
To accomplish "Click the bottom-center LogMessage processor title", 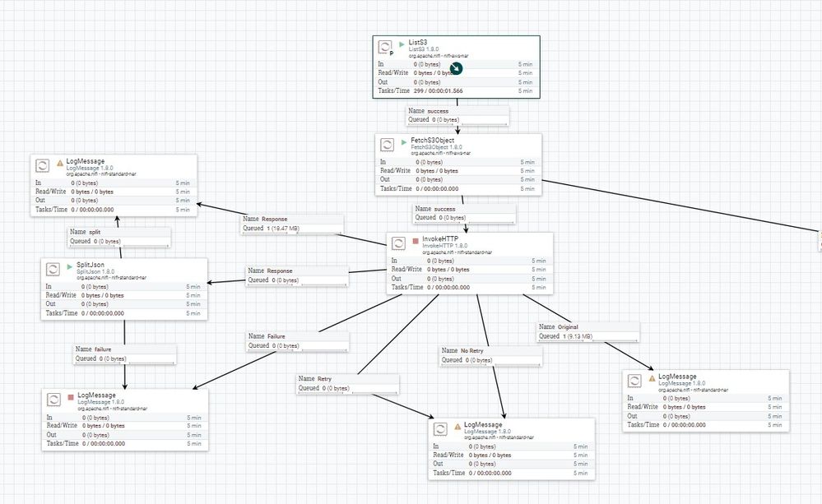I will pos(483,424).
